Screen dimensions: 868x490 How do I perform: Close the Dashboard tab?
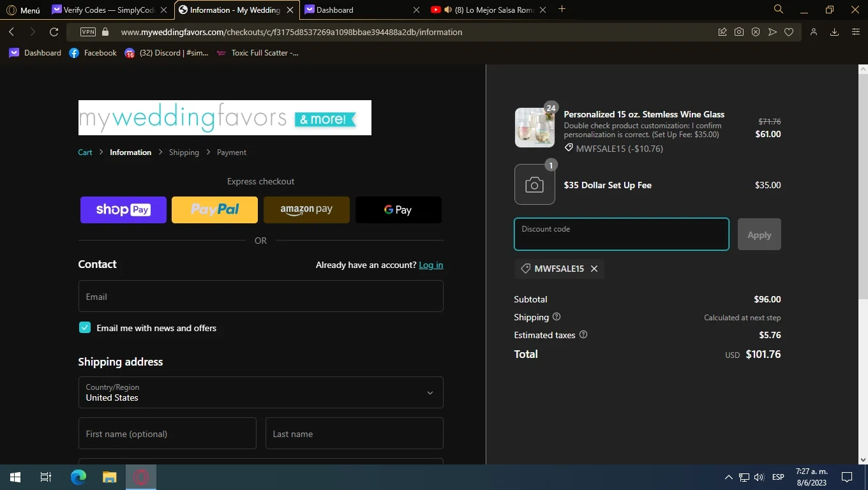(416, 10)
